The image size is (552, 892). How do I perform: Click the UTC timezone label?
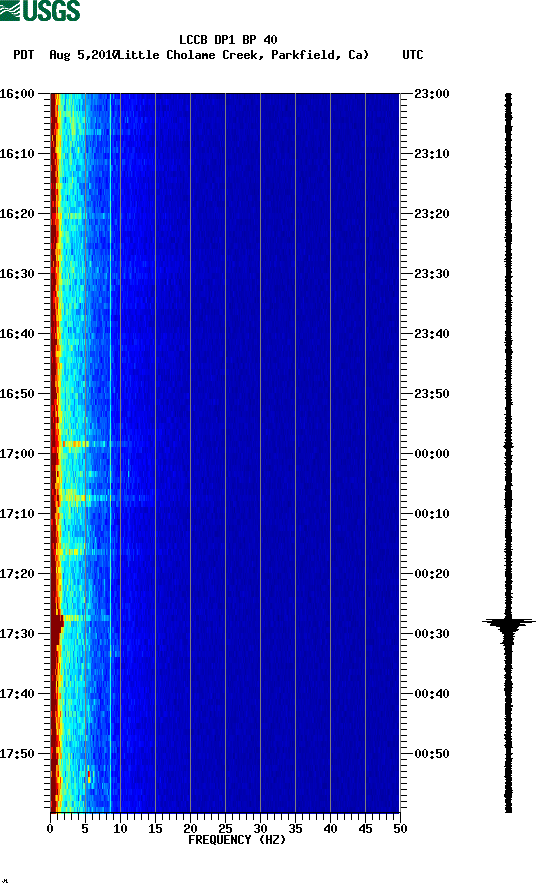[x=413, y=55]
